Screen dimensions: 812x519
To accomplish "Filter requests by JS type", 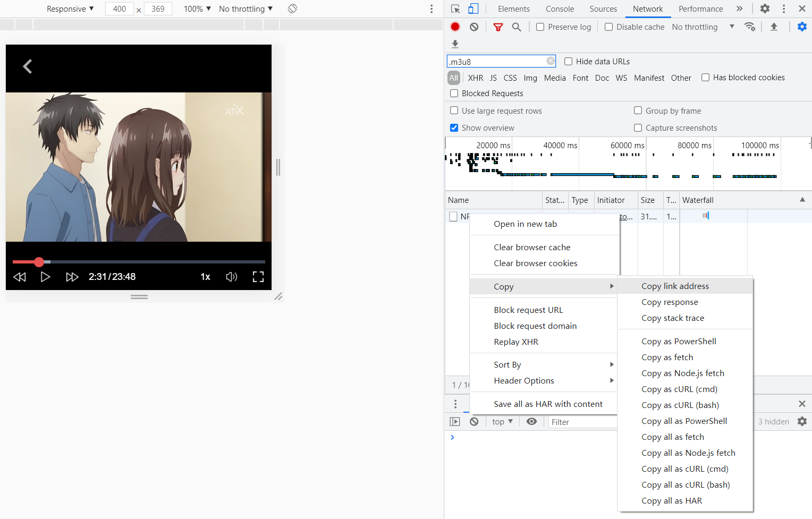I will (493, 78).
